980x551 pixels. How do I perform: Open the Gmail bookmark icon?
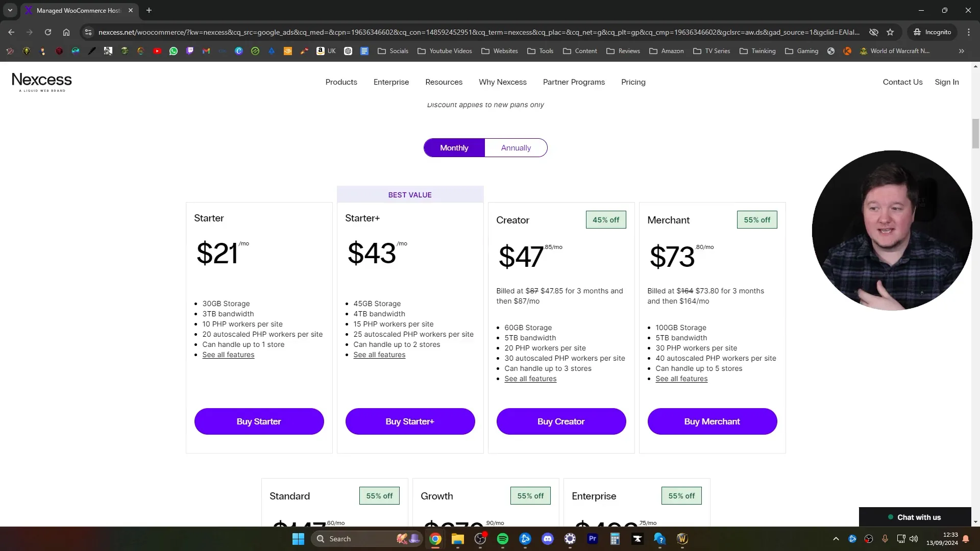click(206, 51)
